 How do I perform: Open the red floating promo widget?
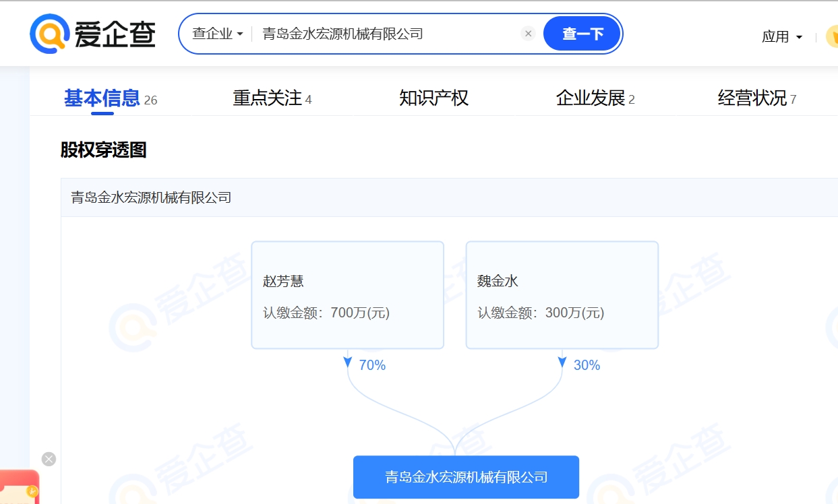tap(19, 486)
